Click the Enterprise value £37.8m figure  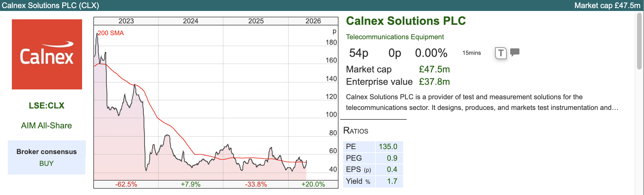(x=434, y=82)
